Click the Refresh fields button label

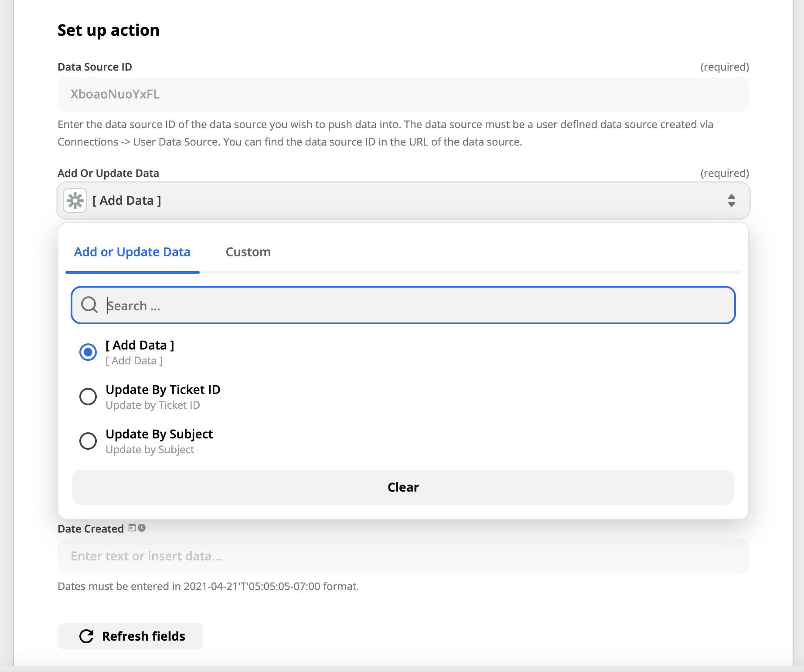pyautogui.click(x=143, y=636)
